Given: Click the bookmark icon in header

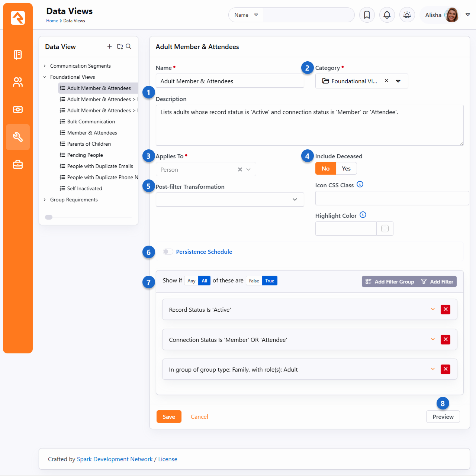Looking at the screenshot, I should coord(367,15).
